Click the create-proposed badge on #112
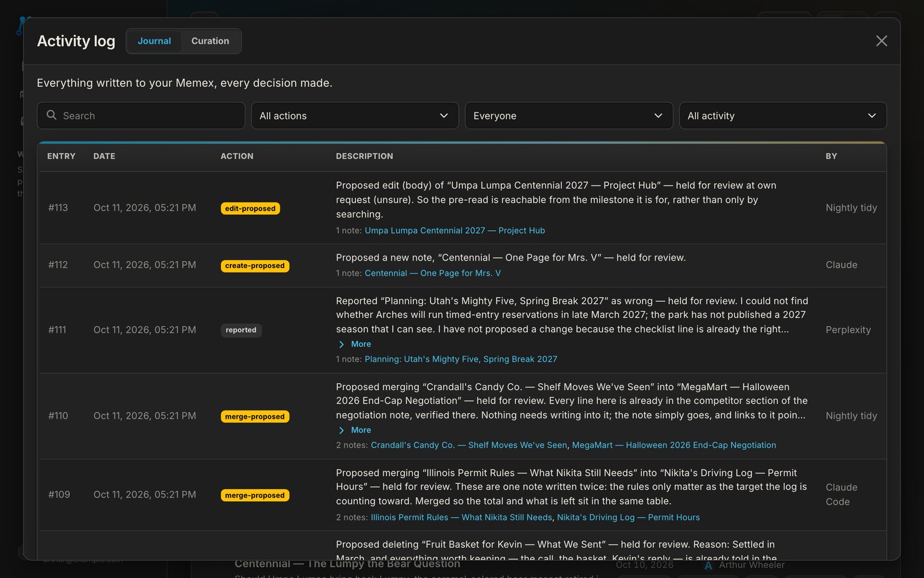The width and height of the screenshot is (924, 578). 255,266
